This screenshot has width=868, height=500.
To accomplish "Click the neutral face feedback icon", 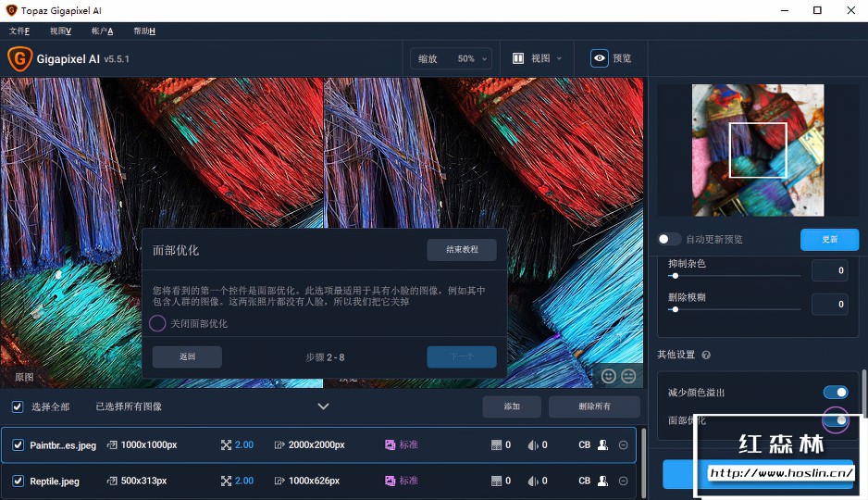I will [x=628, y=376].
